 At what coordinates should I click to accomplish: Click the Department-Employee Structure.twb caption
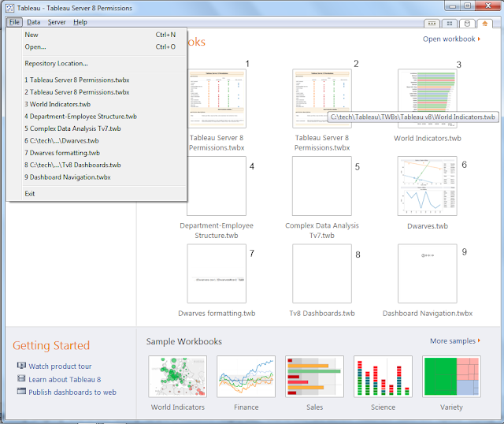[x=217, y=231]
